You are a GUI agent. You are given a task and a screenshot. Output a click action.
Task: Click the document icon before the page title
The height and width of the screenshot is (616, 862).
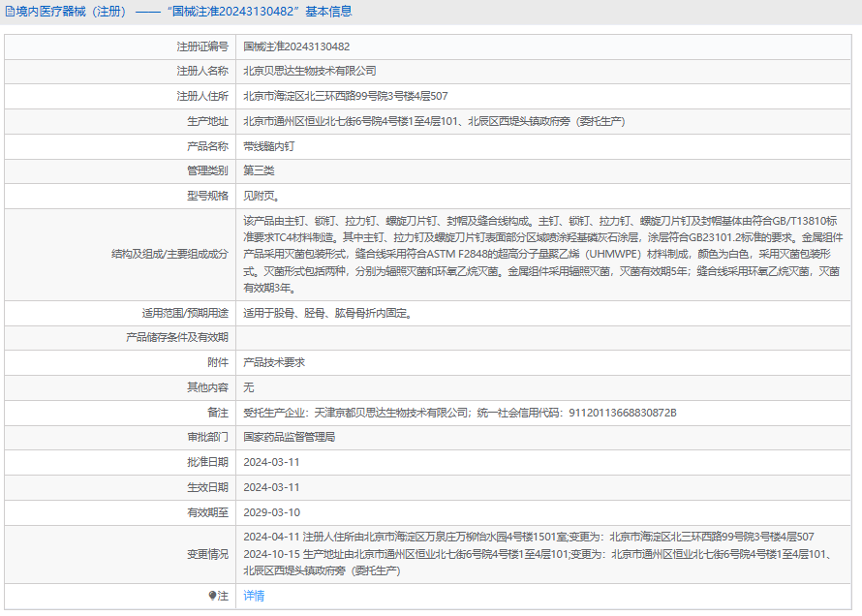tap(10, 12)
